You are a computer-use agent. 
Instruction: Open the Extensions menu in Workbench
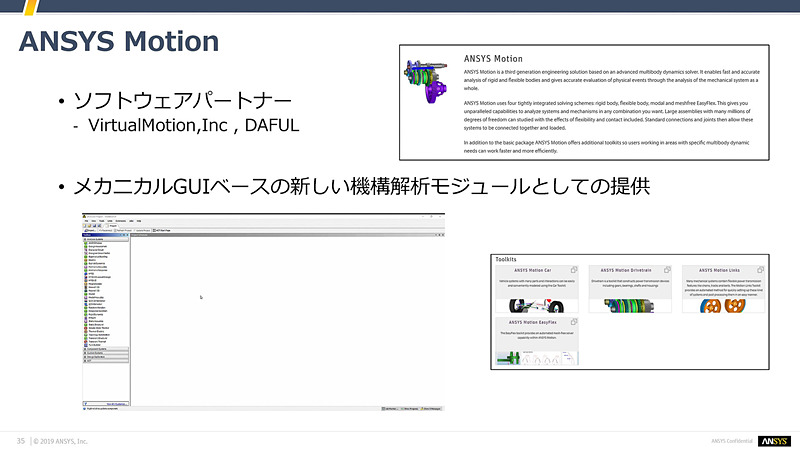(120, 221)
